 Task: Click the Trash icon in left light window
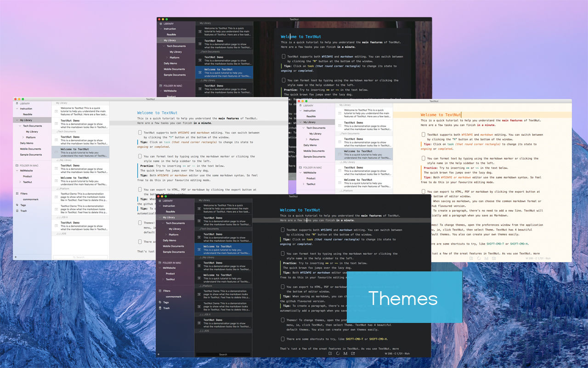(17, 211)
